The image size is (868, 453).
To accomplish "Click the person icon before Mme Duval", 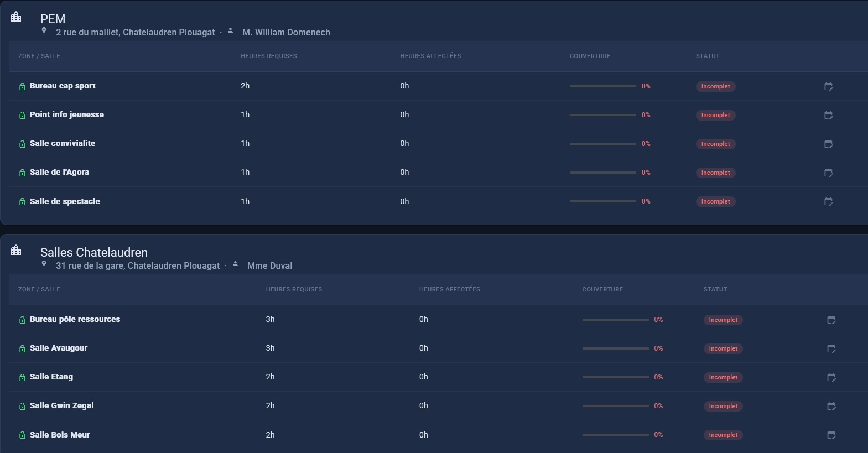I will tap(235, 264).
